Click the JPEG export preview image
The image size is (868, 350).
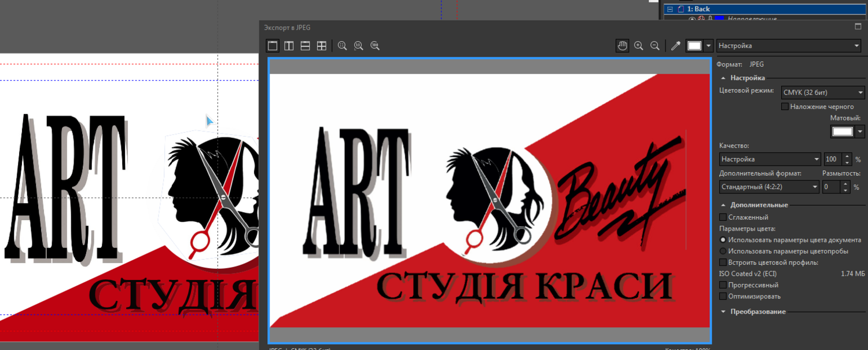tap(490, 200)
